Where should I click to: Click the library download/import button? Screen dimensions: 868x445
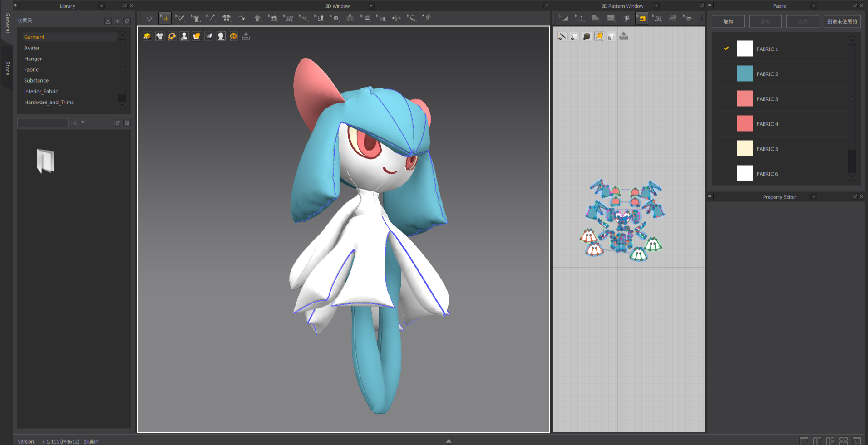[x=108, y=21]
